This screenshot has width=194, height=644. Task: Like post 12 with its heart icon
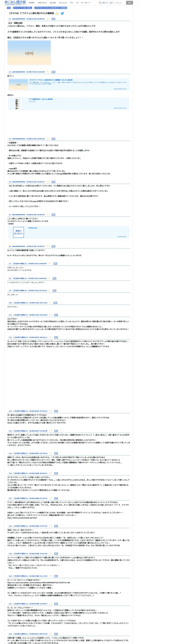50,337
